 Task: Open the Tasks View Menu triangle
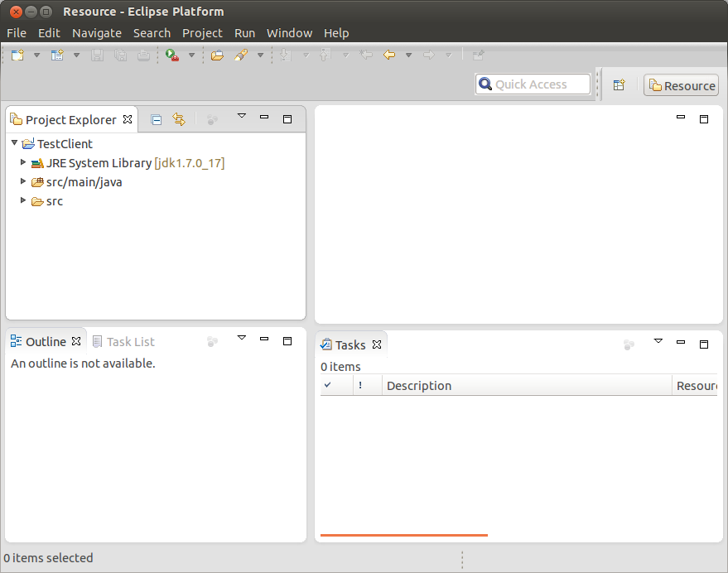coord(658,341)
